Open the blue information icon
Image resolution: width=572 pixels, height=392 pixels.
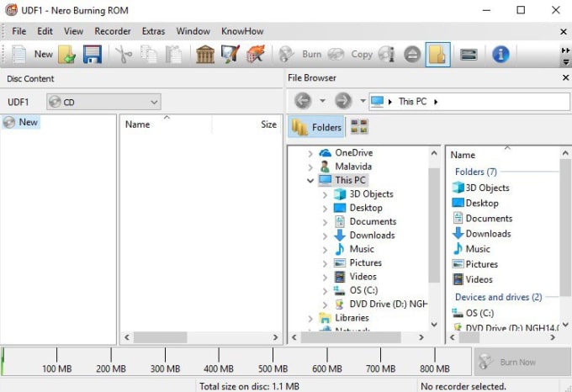click(x=500, y=55)
